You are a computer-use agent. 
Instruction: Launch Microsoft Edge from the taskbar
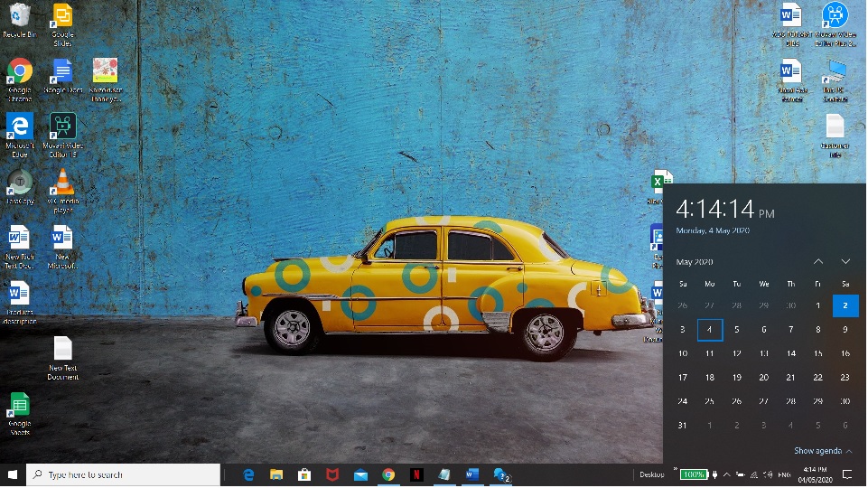point(248,475)
